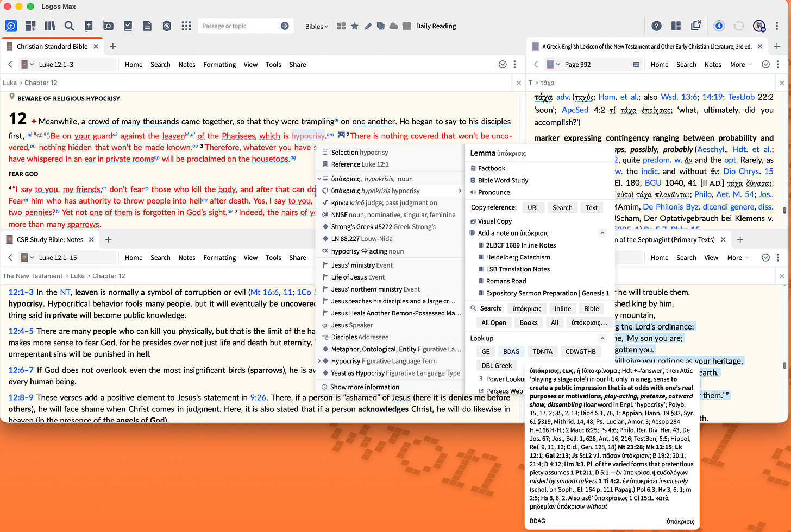
Task: Open the checklist documents icon
Action: (128, 26)
